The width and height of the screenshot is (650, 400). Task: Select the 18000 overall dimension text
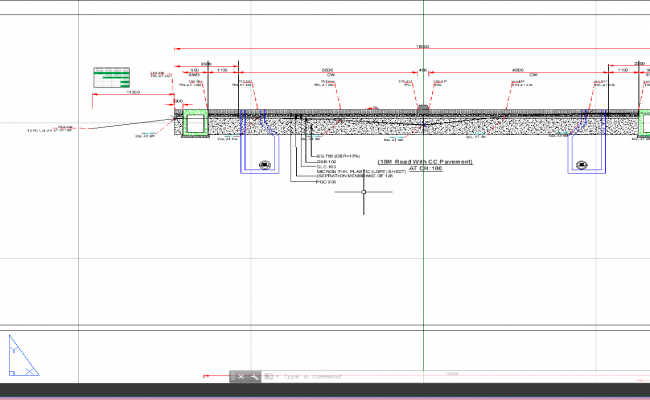coord(423,47)
